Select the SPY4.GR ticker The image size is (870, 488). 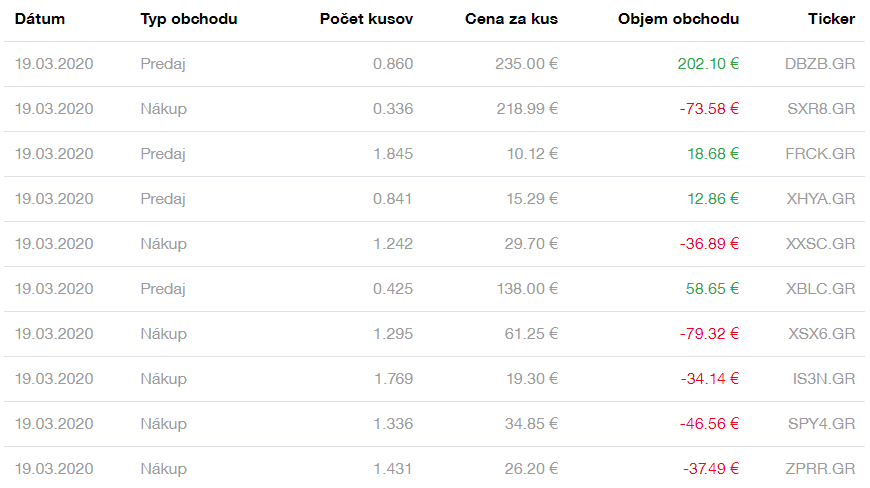pos(821,424)
